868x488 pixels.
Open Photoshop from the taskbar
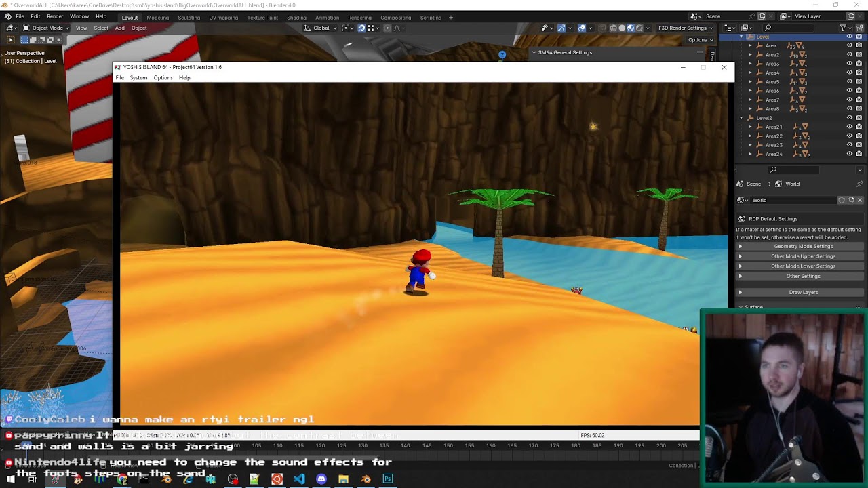[x=387, y=479]
